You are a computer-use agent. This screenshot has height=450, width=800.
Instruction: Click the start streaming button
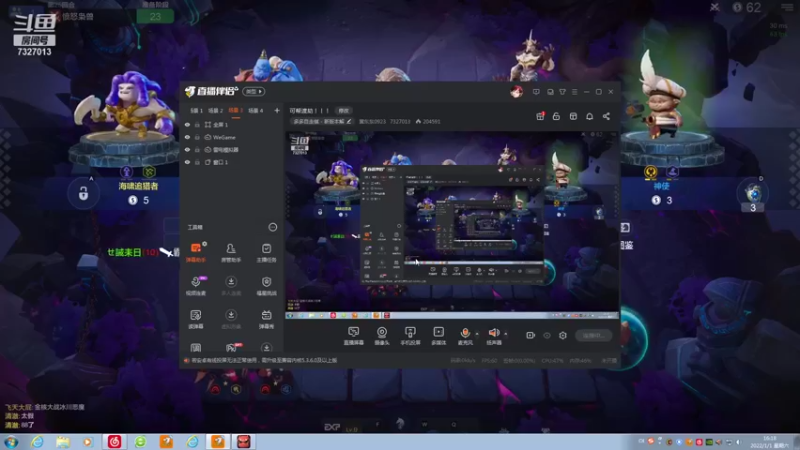[x=594, y=335]
